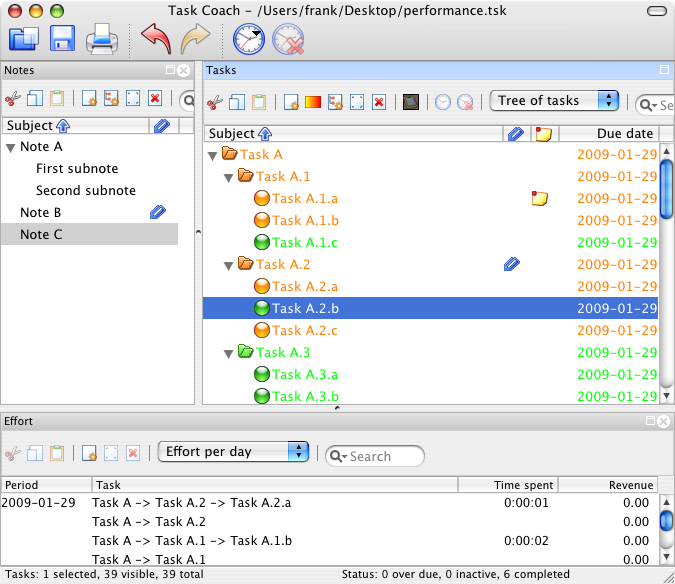Collapse the Task A.3 folder node
The image size is (675, 584).
229,354
